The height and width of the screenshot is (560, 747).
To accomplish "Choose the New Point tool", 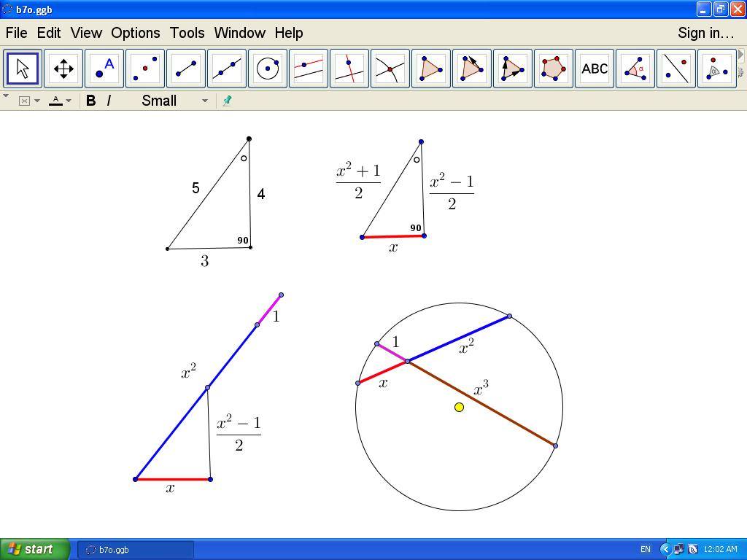I will [x=104, y=69].
